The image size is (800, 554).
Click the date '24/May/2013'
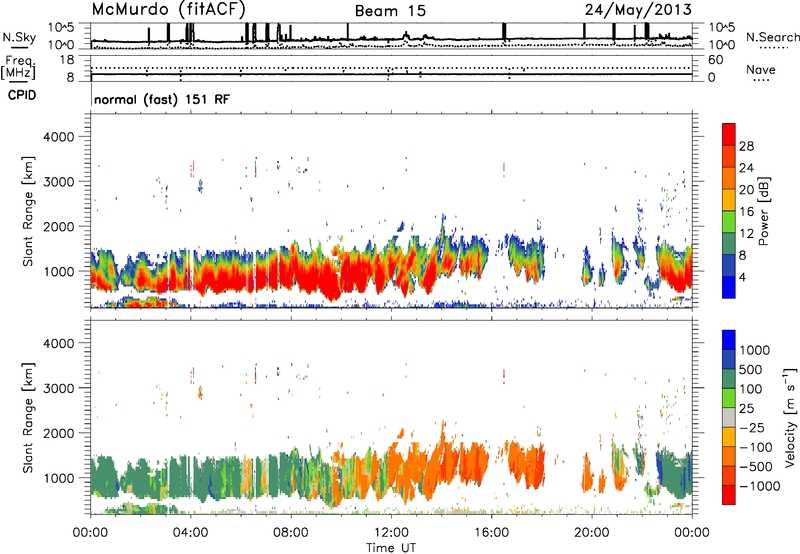(638, 10)
